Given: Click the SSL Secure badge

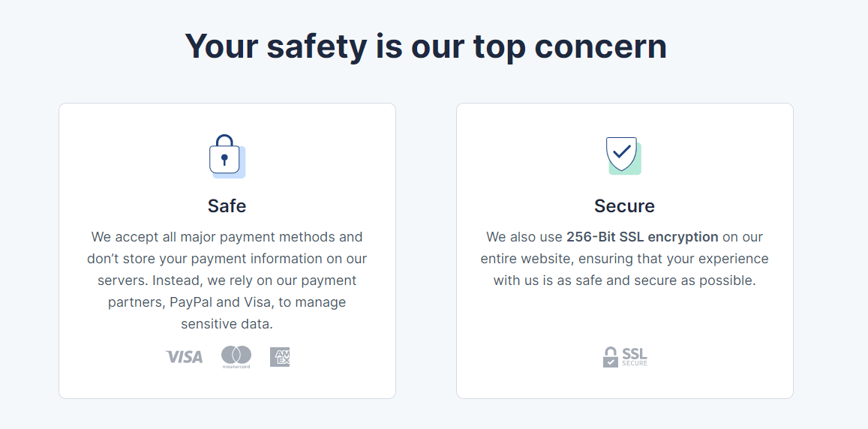Looking at the screenshot, I should point(625,357).
